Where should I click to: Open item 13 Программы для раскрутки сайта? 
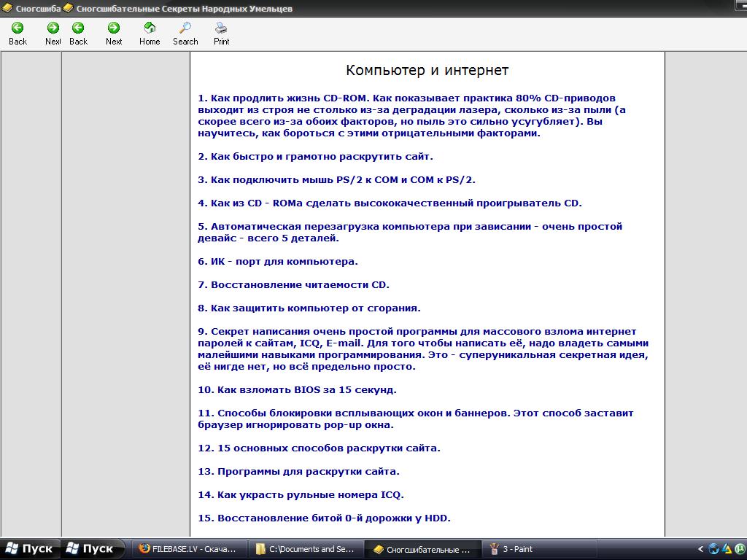pyautogui.click(x=298, y=472)
